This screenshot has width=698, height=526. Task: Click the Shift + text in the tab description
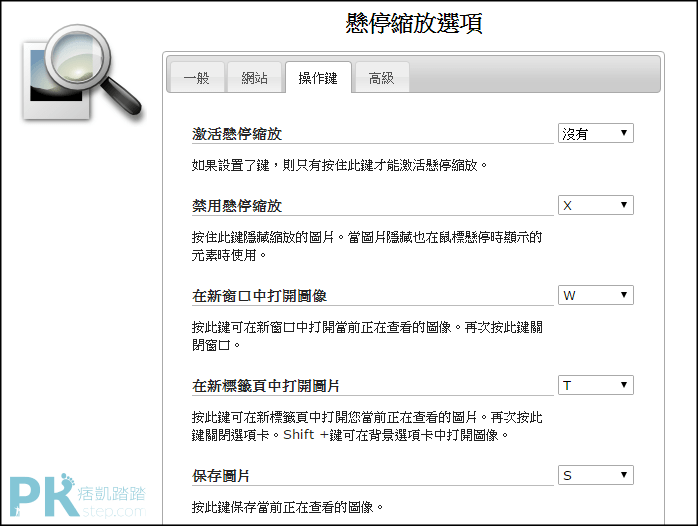pos(305,435)
